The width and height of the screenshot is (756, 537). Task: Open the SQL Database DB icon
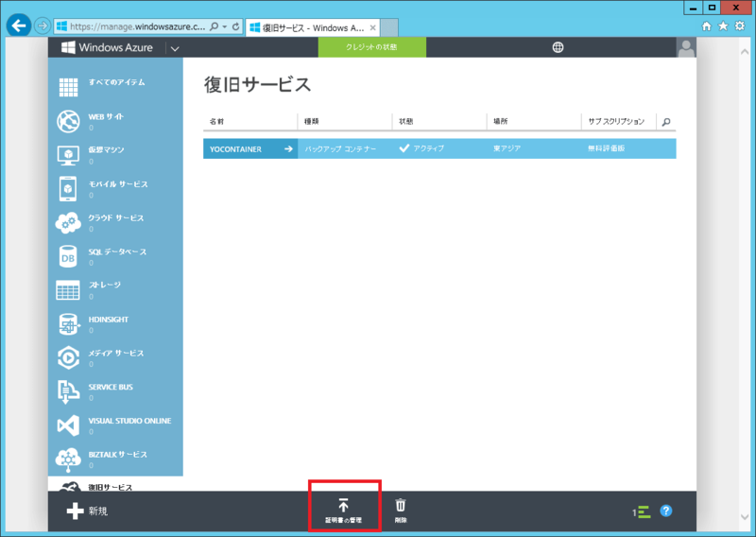tap(68, 256)
